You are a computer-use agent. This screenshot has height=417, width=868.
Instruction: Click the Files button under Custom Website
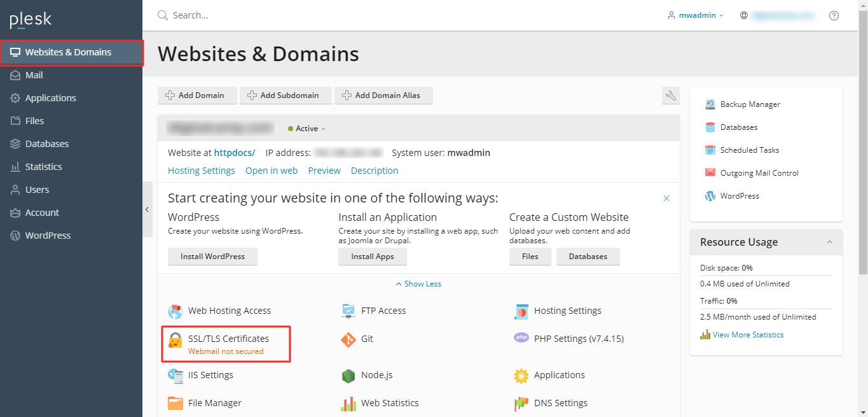click(x=530, y=257)
